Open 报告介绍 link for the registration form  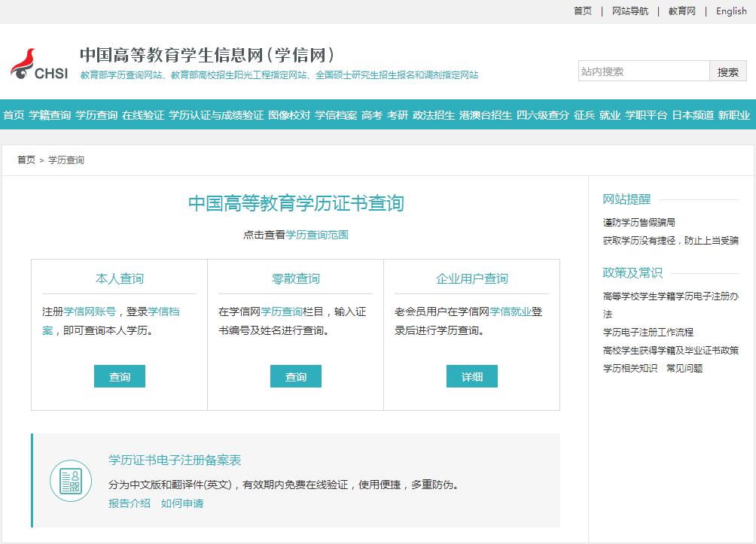(130, 503)
